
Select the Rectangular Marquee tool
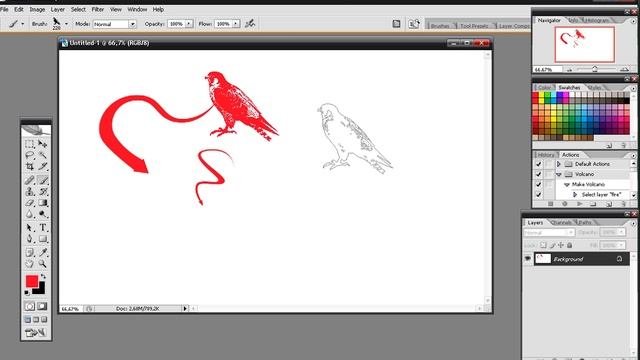click(x=29, y=144)
